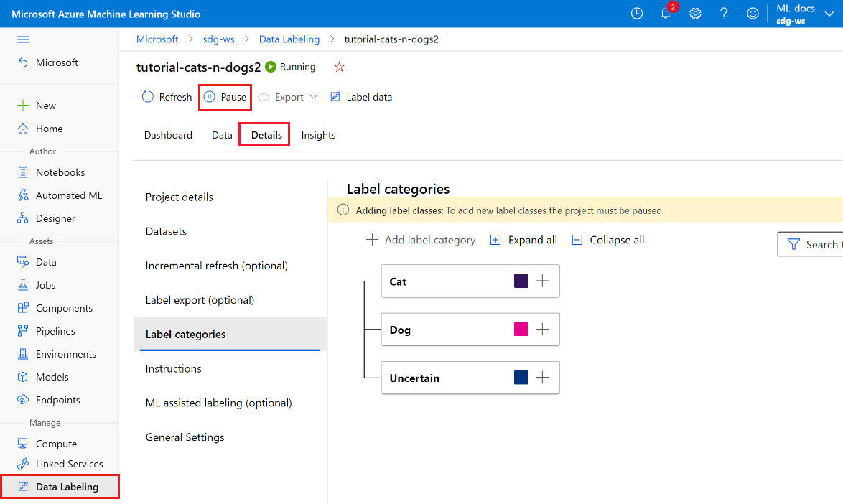843x504 pixels.
Task: Pause the running project
Action: [225, 96]
